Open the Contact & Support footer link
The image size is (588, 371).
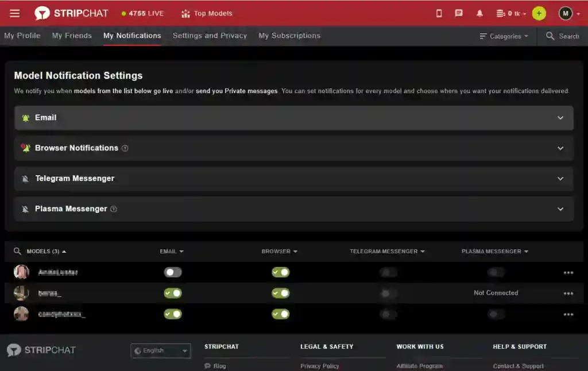[518, 366]
